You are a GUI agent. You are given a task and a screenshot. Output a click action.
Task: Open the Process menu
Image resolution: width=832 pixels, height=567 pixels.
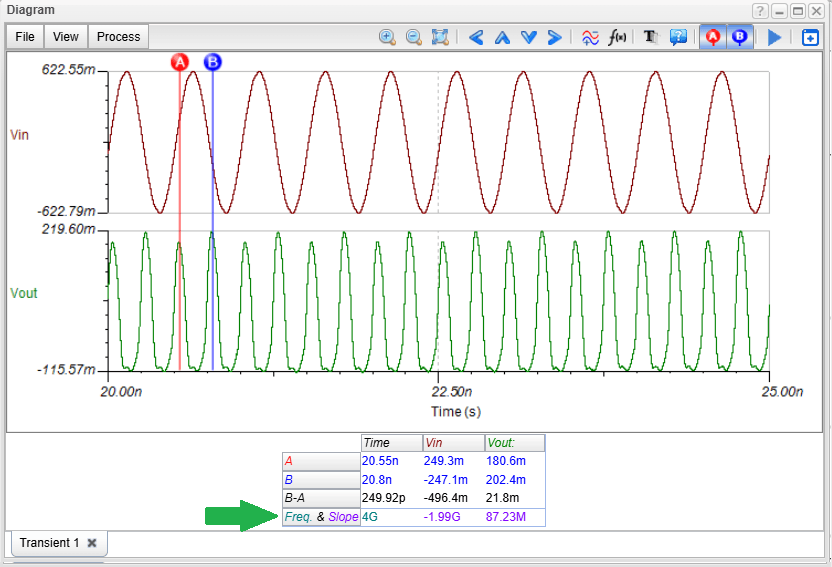[x=119, y=37]
